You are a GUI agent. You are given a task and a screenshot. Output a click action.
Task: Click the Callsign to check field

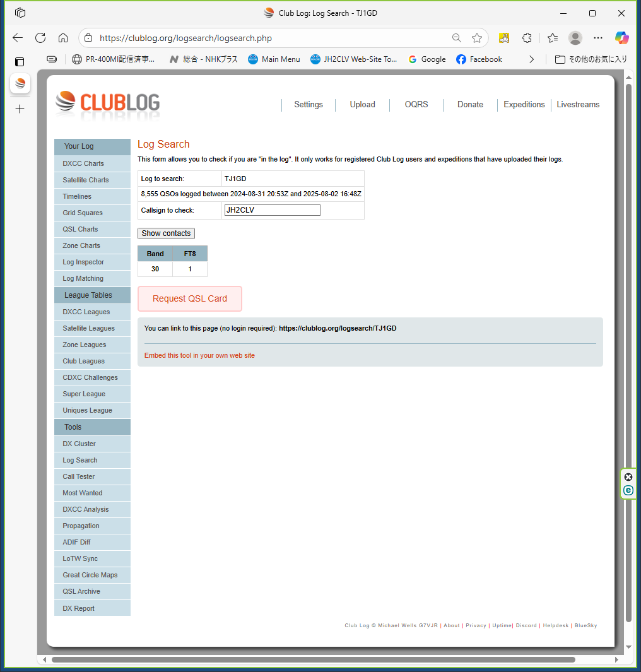click(273, 210)
